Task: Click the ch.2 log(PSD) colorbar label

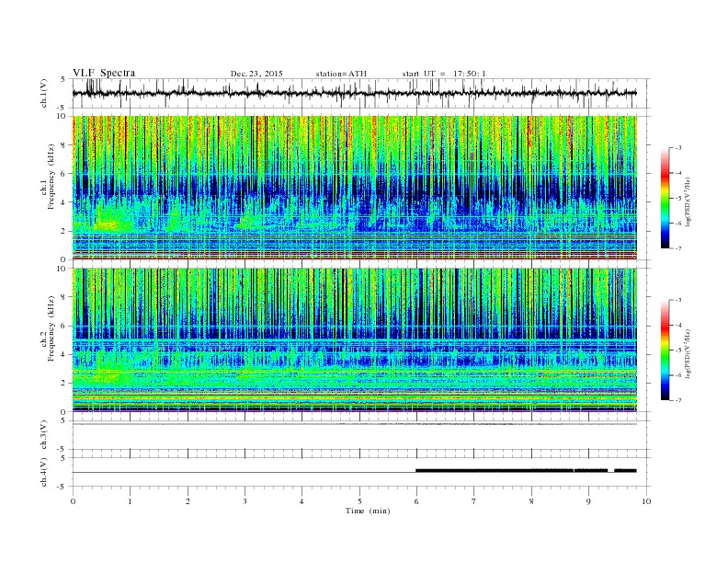Action: point(688,354)
